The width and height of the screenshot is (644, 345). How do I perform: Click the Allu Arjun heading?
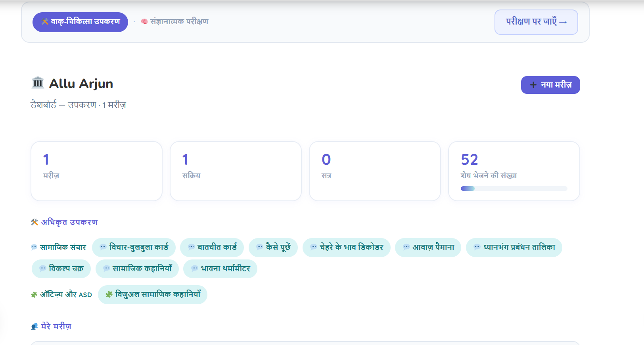(81, 84)
